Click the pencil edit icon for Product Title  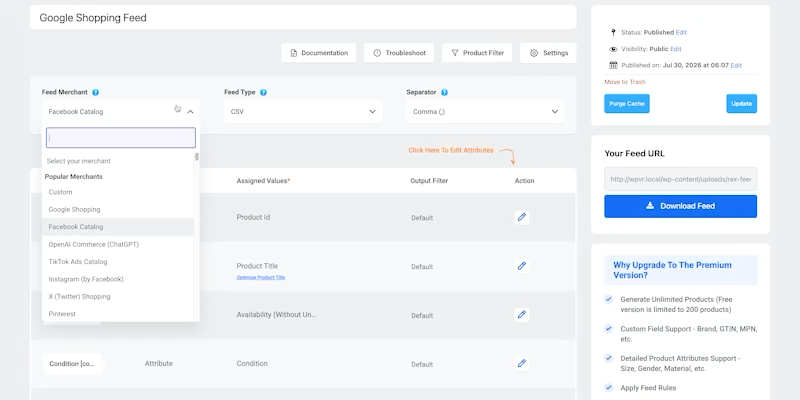coord(521,266)
